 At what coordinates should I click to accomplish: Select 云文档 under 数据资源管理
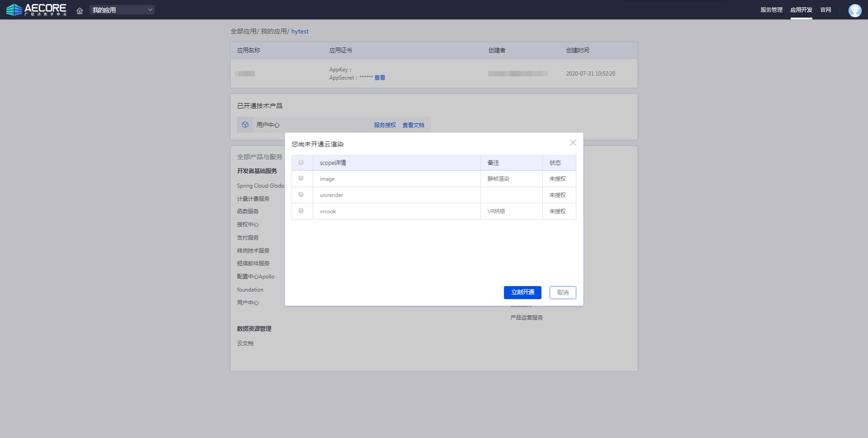(245, 344)
